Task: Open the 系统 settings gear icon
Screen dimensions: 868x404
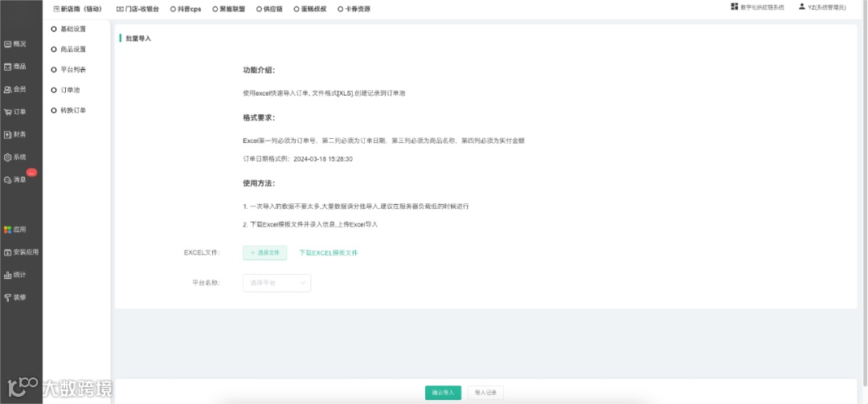Action: (x=8, y=157)
